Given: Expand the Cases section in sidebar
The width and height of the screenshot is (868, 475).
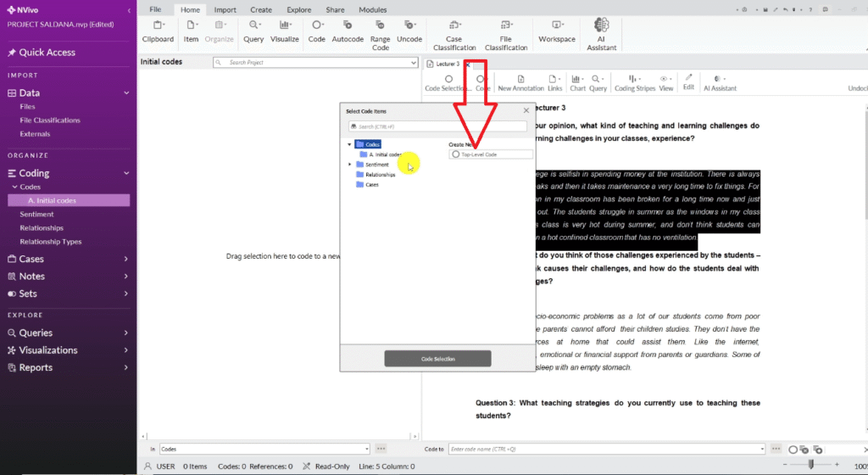Looking at the screenshot, I should (x=125, y=259).
